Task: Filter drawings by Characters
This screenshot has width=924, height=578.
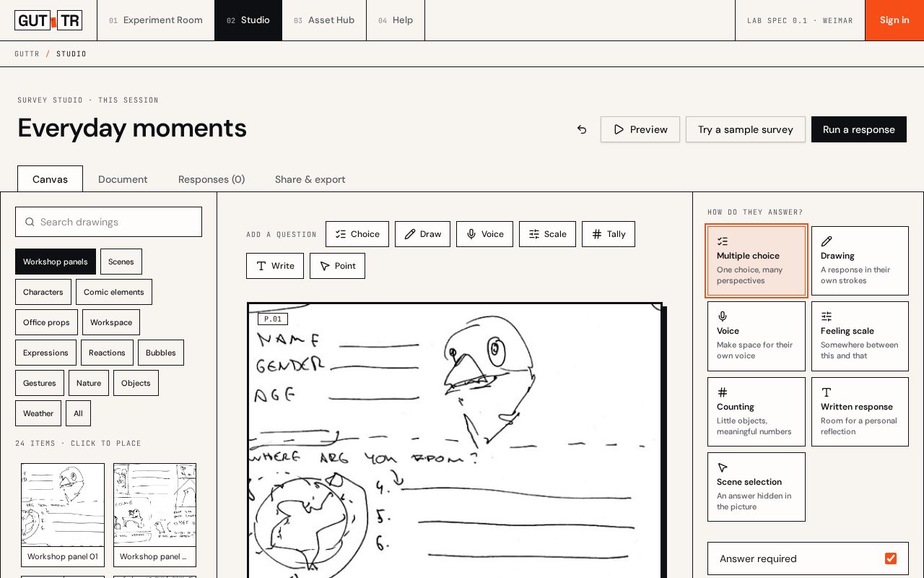Action: (43, 292)
